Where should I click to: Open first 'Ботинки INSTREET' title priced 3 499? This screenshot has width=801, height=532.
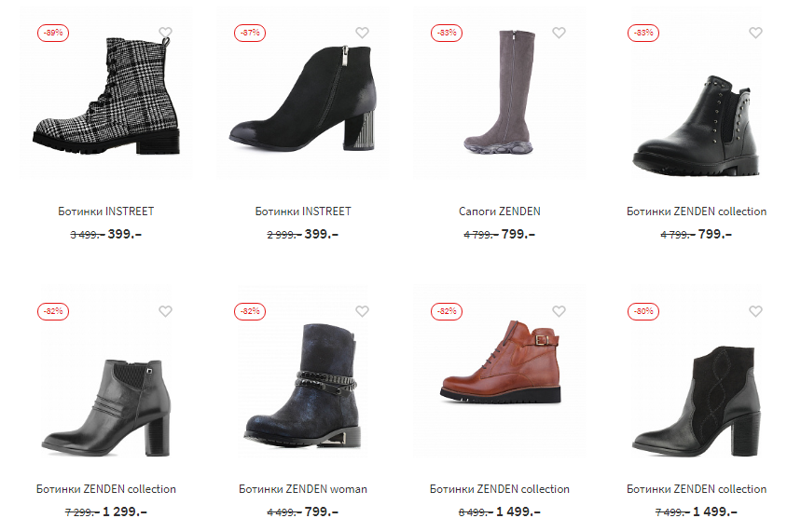pyautogui.click(x=105, y=211)
